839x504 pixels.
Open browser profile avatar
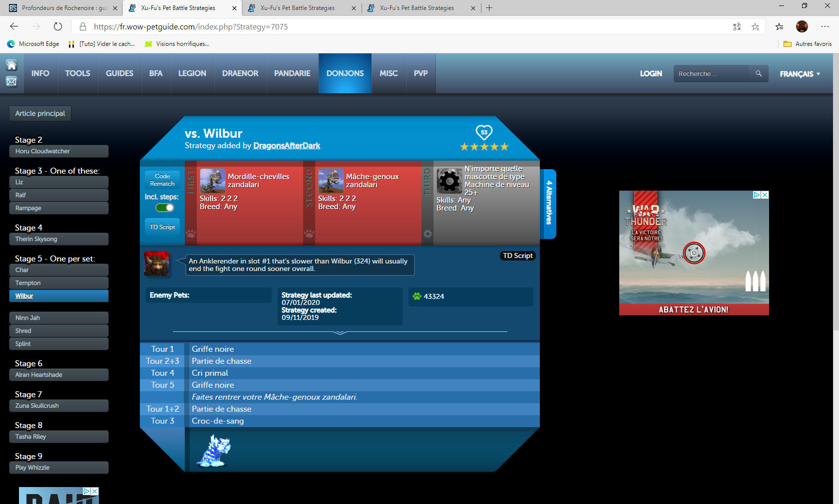click(x=802, y=26)
